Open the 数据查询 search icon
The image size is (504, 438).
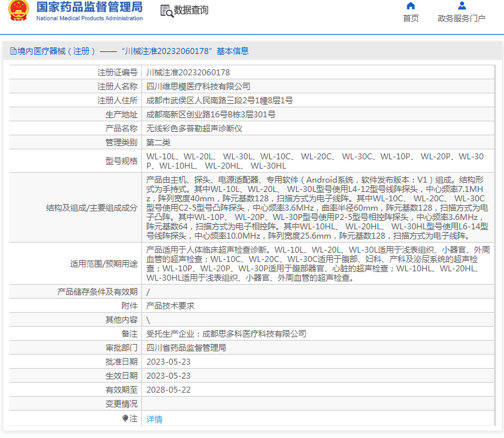tap(167, 11)
